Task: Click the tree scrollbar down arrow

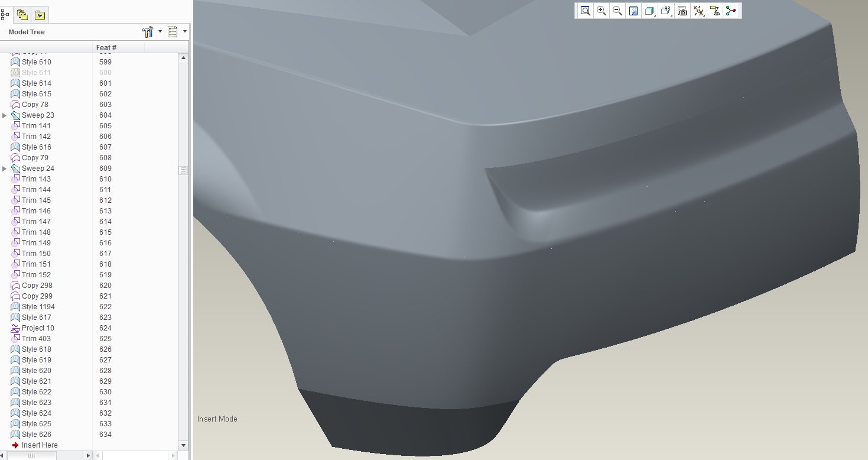Action: point(183,445)
